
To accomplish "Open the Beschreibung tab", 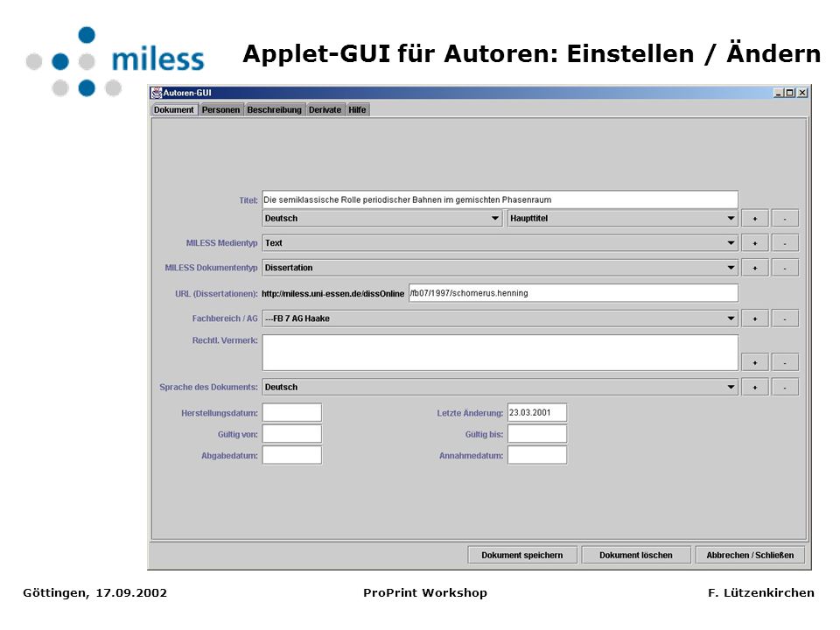I will click(x=274, y=110).
